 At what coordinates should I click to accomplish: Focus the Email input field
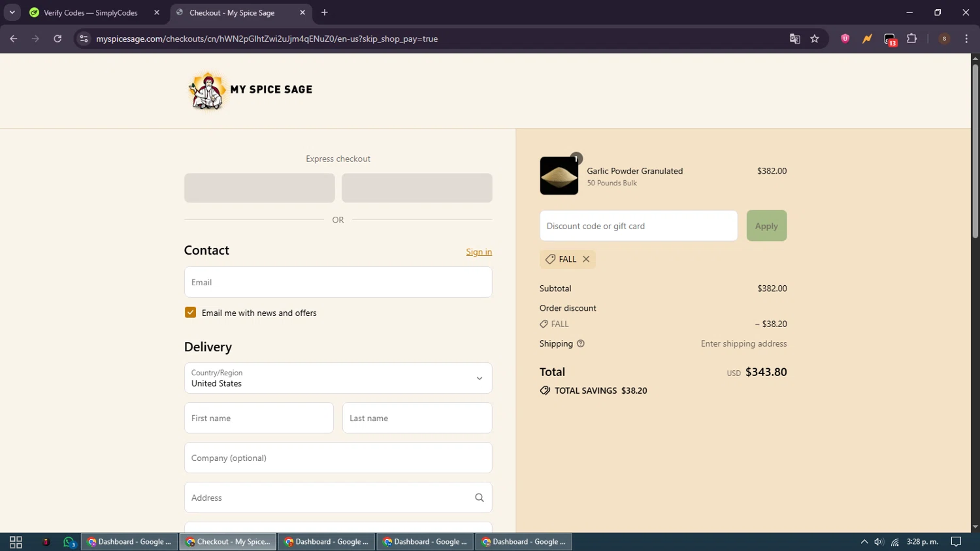point(338,282)
